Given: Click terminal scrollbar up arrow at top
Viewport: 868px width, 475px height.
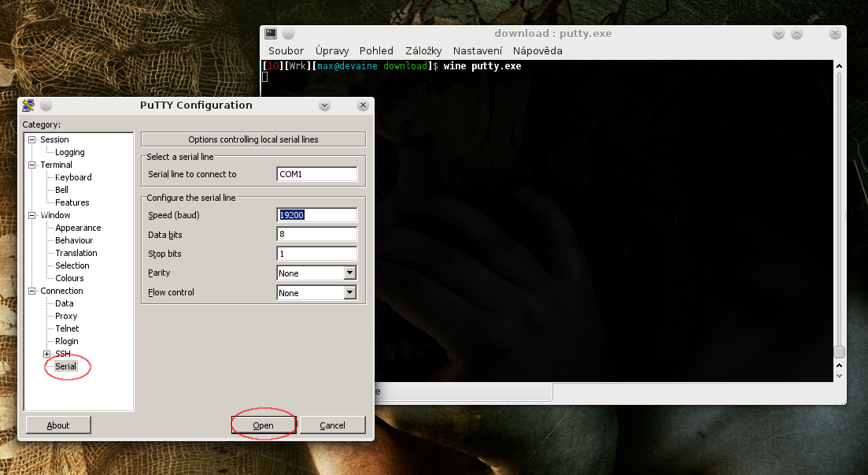Looking at the screenshot, I should (839, 66).
